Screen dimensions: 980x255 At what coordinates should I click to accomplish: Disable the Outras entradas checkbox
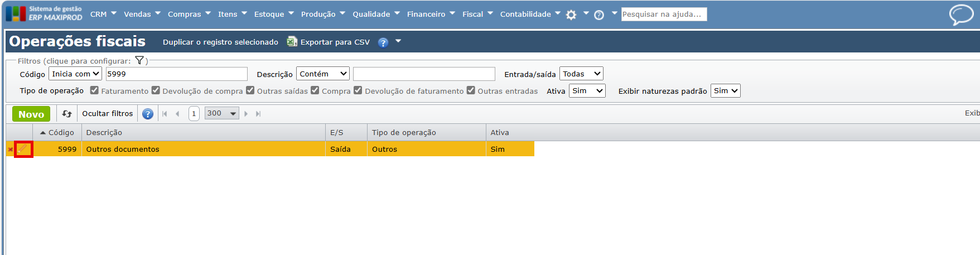pyautogui.click(x=471, y=90)
